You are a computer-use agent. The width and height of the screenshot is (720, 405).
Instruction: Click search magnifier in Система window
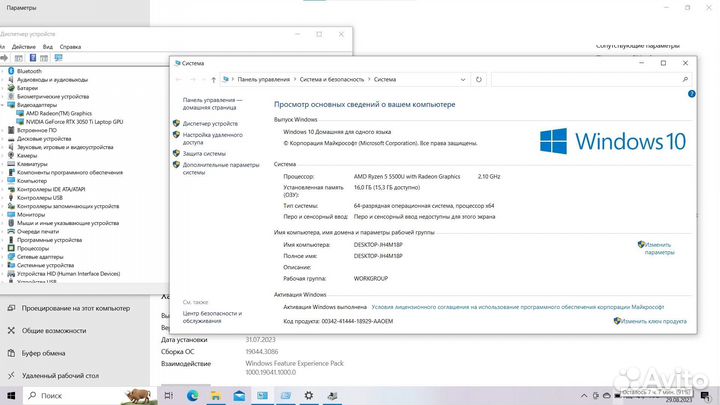click(685, 79)
